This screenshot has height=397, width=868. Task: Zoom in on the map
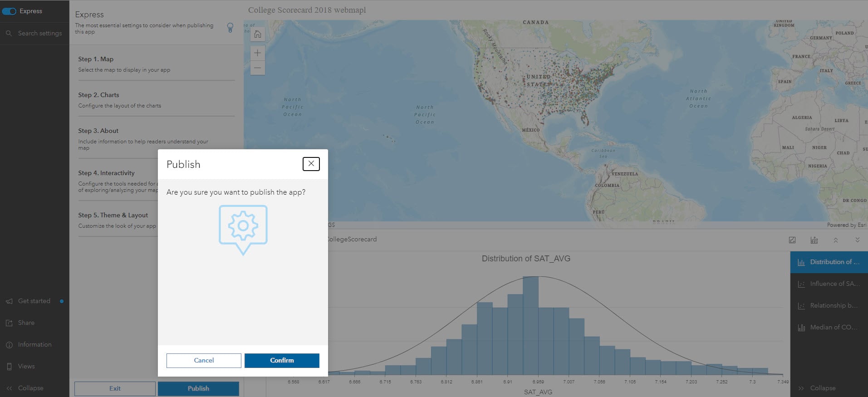coord(257,53)
